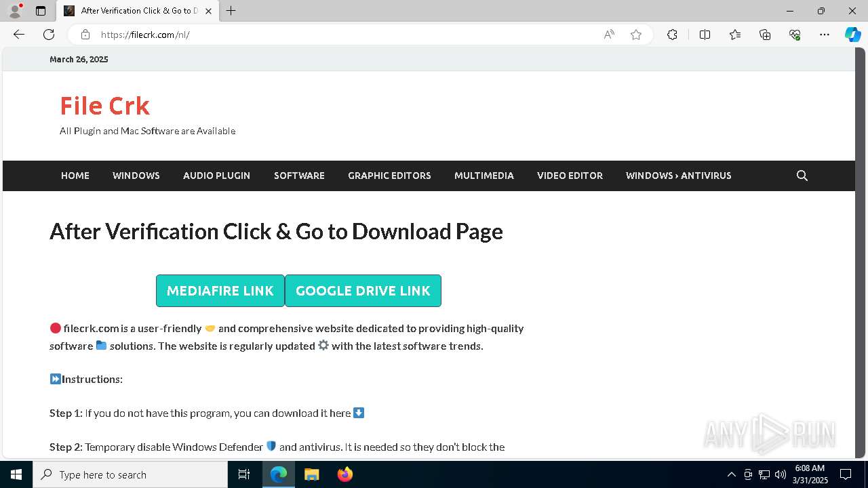Screen dimensions: 868x488
Task: Open the GRAPHIC EDITORS menu item
Action: click(389, 176)
